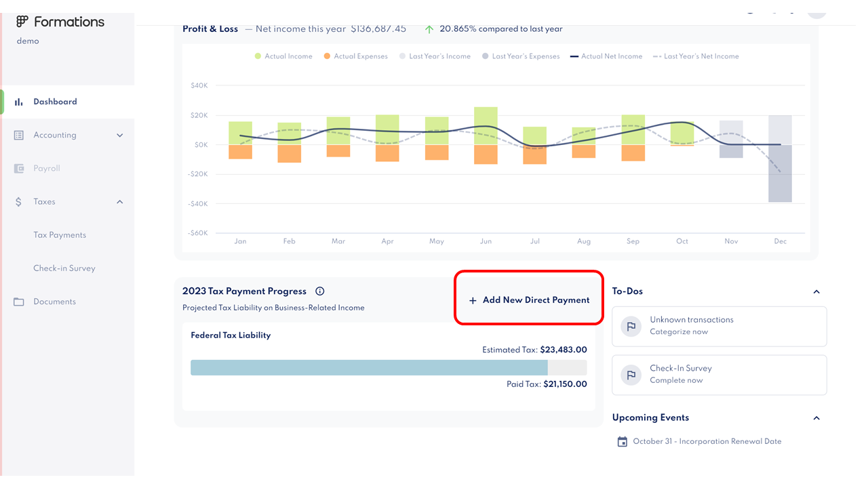Collapse the Upcoming Events section chevron

click(816, 418)
